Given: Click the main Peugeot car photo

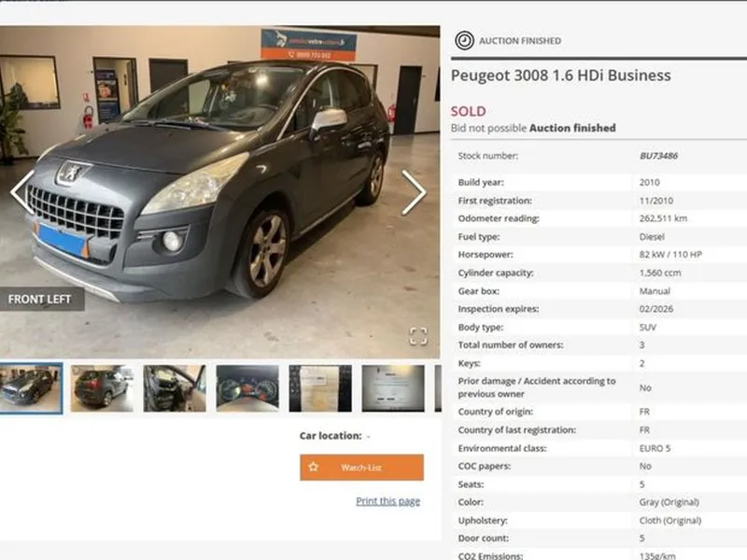Looking at the screenshot, I should pyautogui.click(x=219, y=191).
